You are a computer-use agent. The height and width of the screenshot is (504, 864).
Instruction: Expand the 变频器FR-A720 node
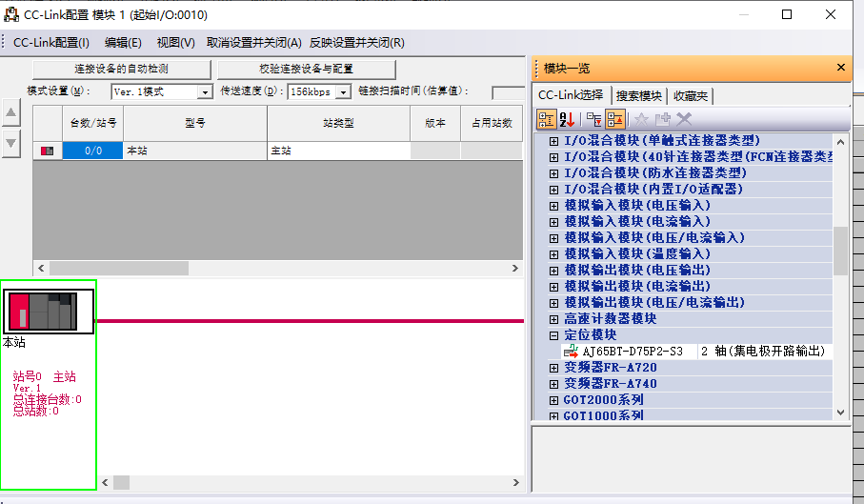pos(553,368)
